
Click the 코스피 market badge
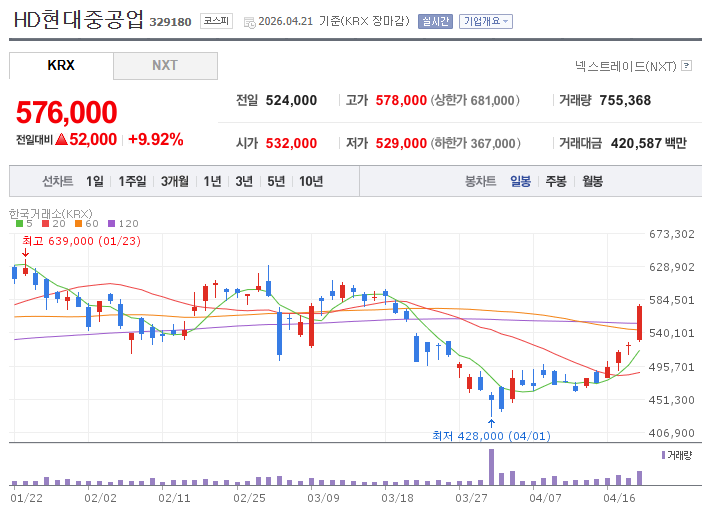216,21
